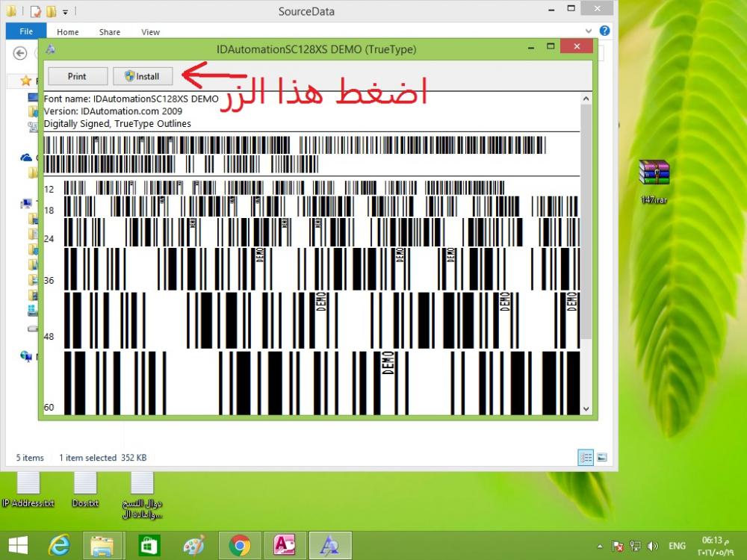The width and height of the screenshot is (747, 560).
Task: Open File Explorer from taskbar
Action: tap(102, 545)
